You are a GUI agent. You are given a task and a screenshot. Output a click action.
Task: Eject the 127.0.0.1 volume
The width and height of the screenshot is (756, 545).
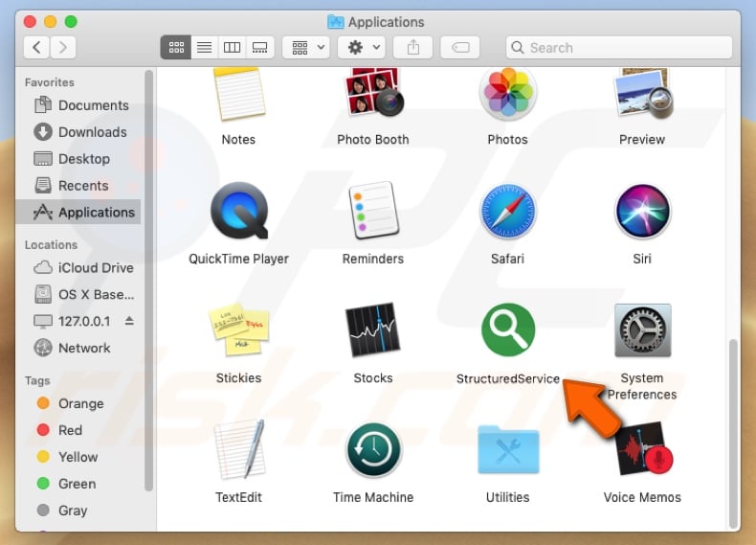pyautogui.click(x=129, y=321)
